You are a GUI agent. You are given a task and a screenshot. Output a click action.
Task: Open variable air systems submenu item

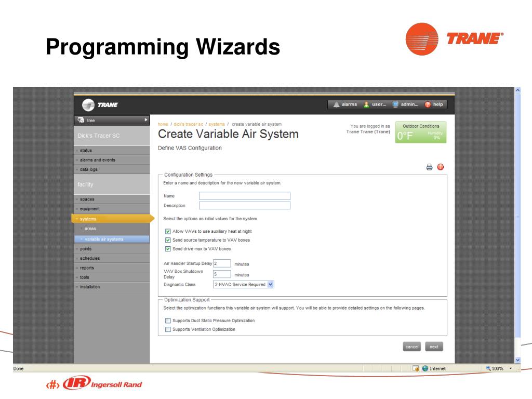[112, 239]
